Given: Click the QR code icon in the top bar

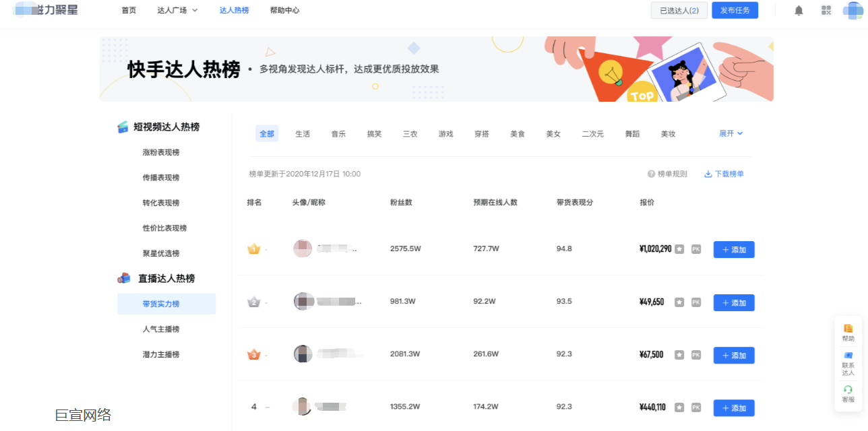Looking at the screenshot, I should (x=825, y=10).
